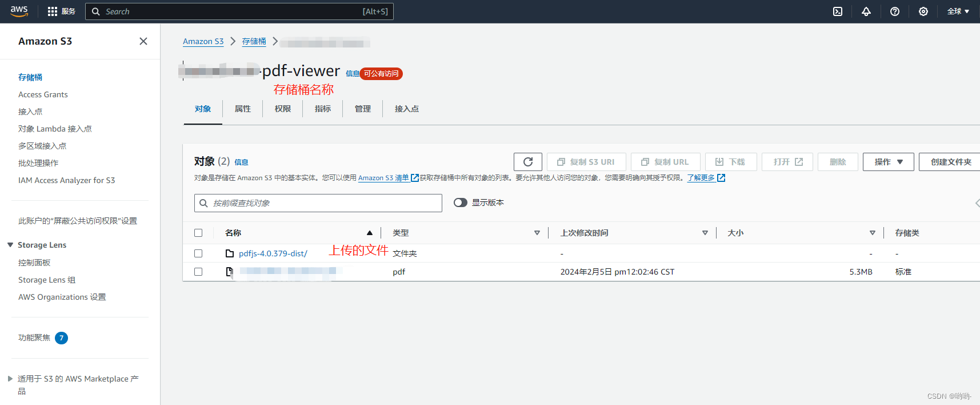Click the Amazon S3 breadcrumb link
980x405 pixels.
(203, 41)
